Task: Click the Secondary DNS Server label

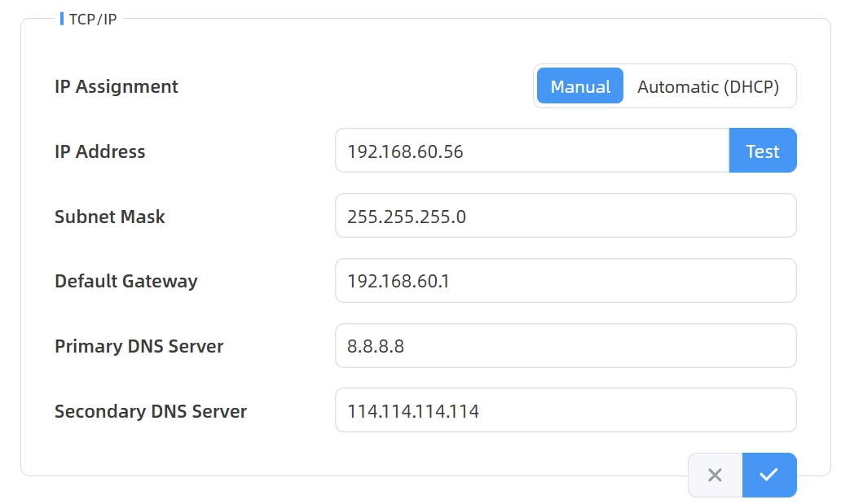Action: (x=150, y=411)
